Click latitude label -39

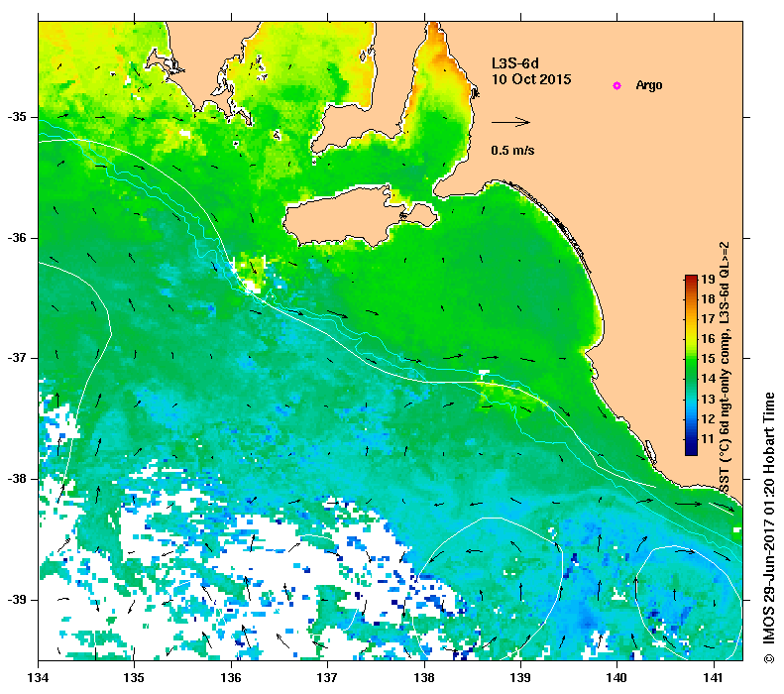pyautogui.click(x=17, y=600)
